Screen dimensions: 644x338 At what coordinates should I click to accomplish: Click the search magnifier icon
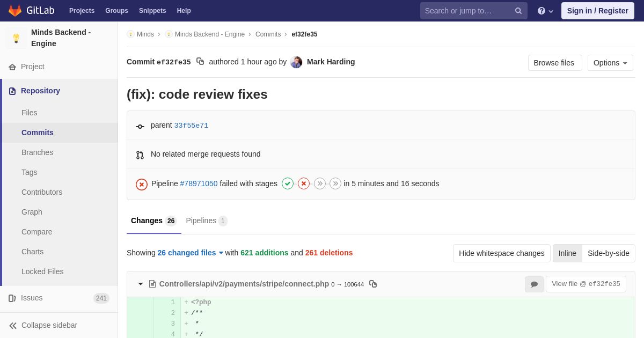pos(518,11)
